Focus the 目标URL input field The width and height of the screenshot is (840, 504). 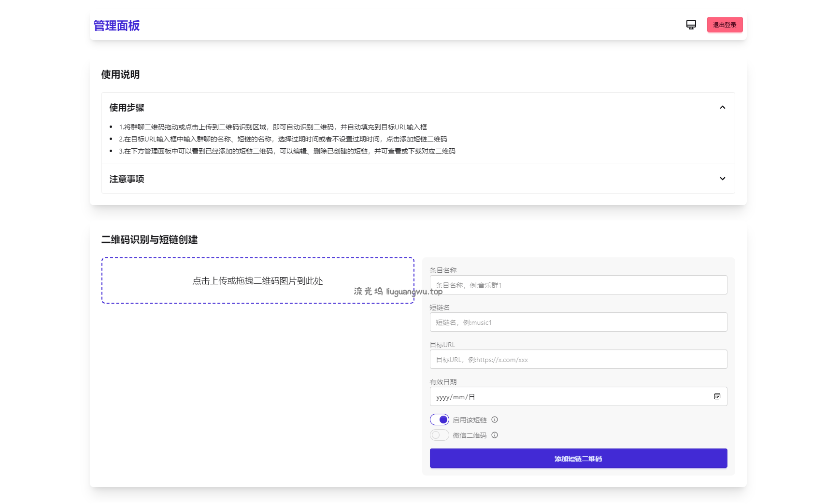pyautogui.click(x=578, y=359)
